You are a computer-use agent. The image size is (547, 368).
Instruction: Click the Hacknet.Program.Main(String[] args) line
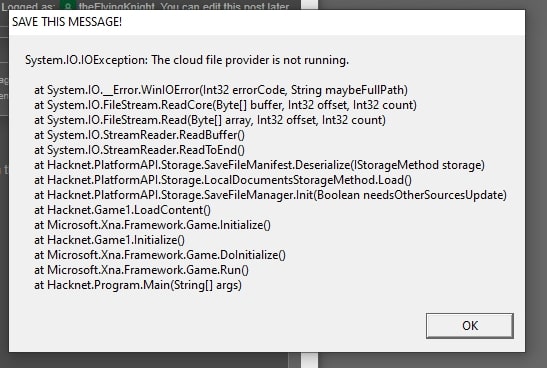(x=138, y=285)
